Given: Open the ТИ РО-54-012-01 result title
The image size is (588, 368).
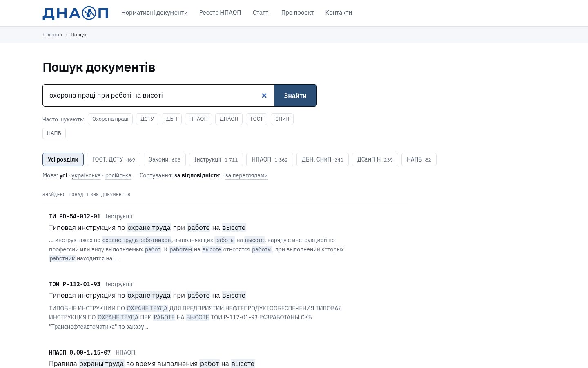Looking at the screenshot, I should pos(147,227).
